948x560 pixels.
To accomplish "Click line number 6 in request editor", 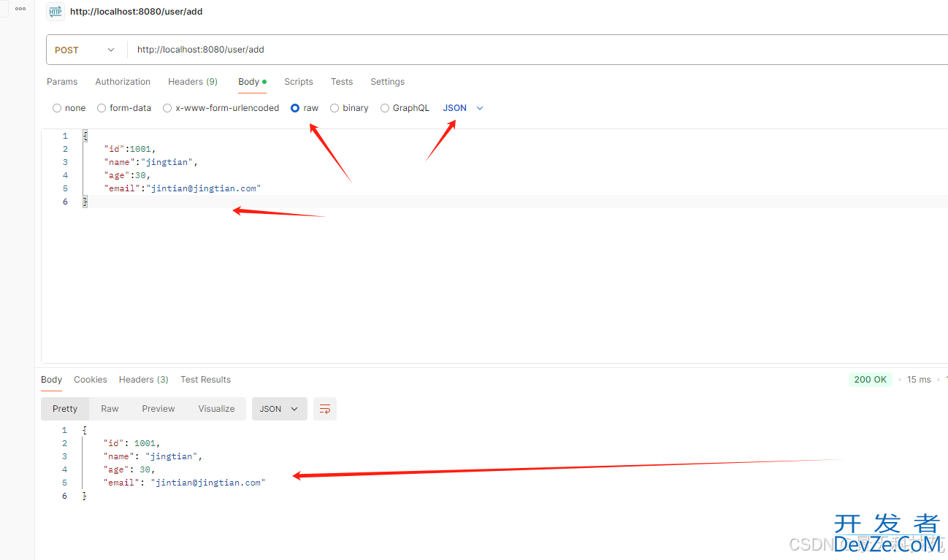I will point(65,202).
